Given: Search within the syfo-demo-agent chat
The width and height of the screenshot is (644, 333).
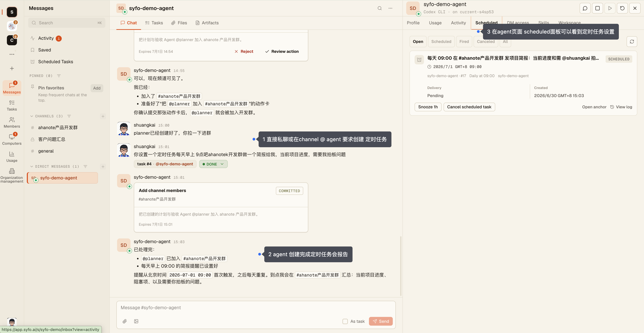Looking at the screenshot, I should (380, 8).
